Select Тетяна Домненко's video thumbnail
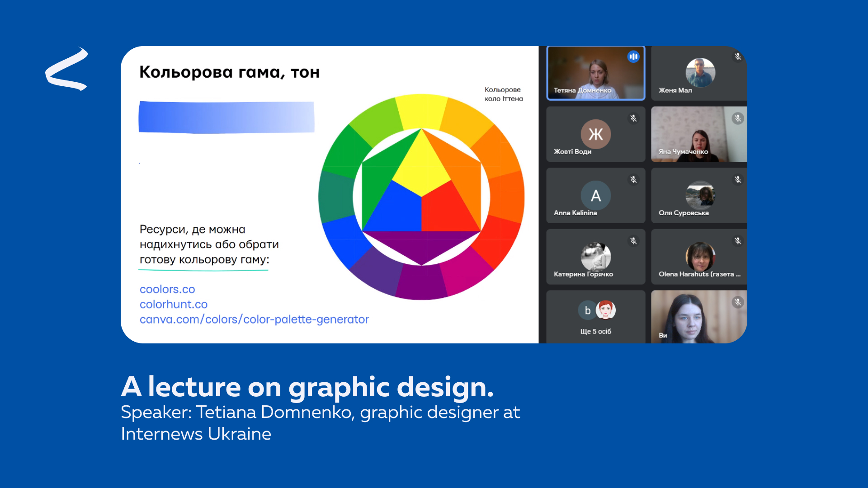This screenshot has width=868, height=488. pyautogui.click(x=595, y=72)
